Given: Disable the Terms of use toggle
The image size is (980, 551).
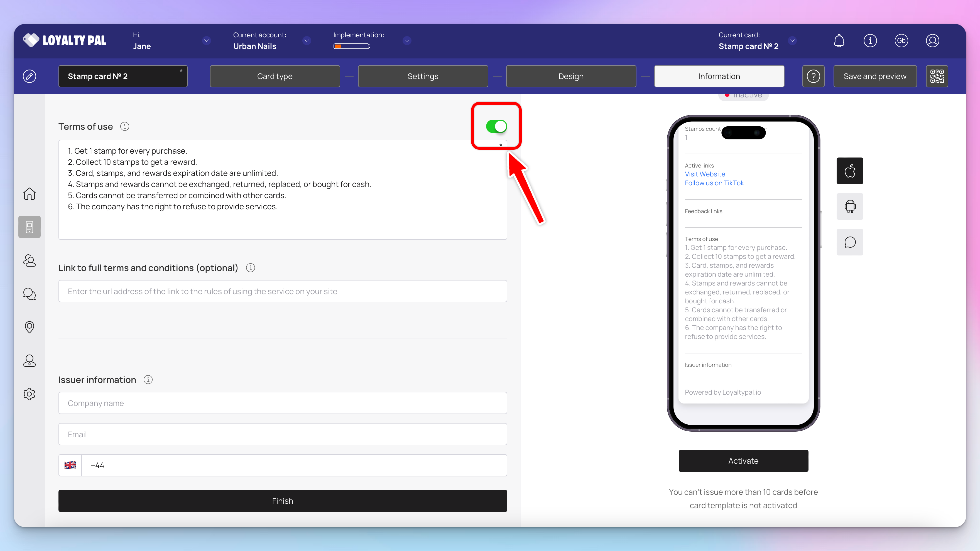Looking at the screenshot, I should click(x=496, y=126).
